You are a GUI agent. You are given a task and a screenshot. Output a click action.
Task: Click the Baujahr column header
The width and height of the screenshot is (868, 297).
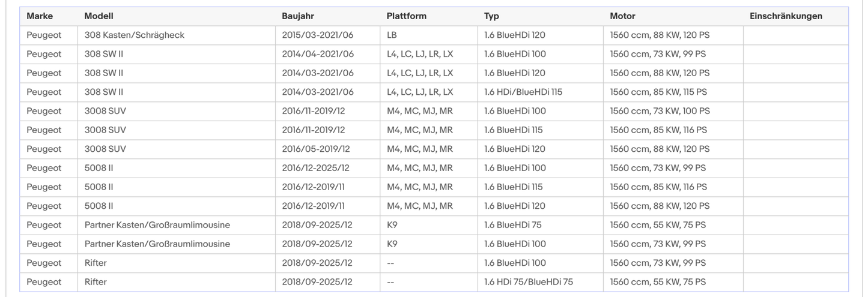[298, 16]
